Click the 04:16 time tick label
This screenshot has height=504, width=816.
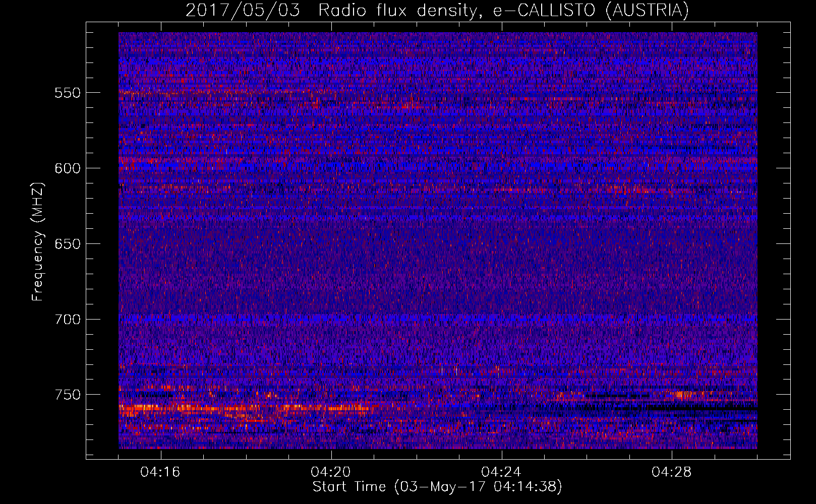160,472
